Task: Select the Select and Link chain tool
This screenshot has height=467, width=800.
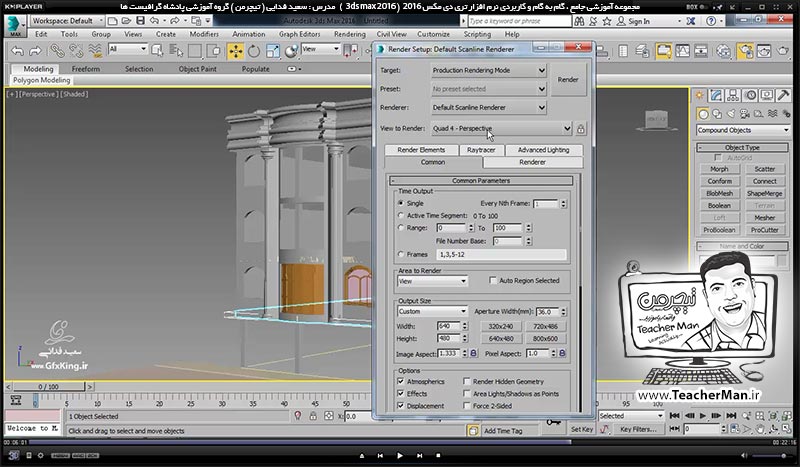Action: 57,51
